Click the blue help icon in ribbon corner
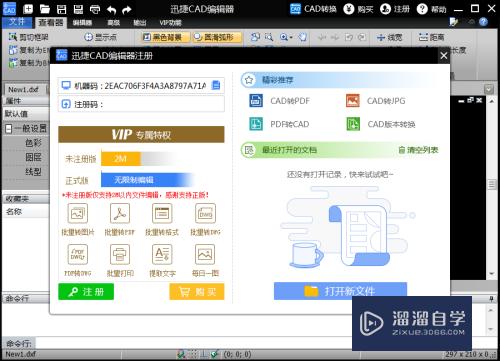Screen dimensions: 500x361 pos(483,22)
